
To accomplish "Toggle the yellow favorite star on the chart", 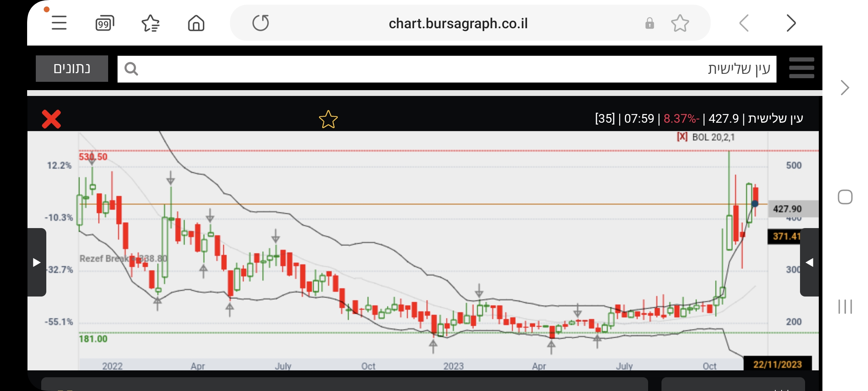I will click(x=328, y=119).
